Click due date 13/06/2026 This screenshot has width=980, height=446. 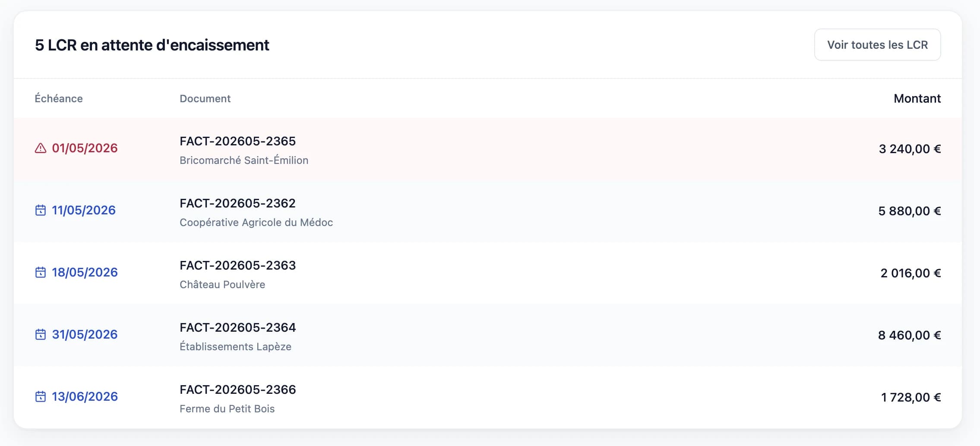[85, 397]
